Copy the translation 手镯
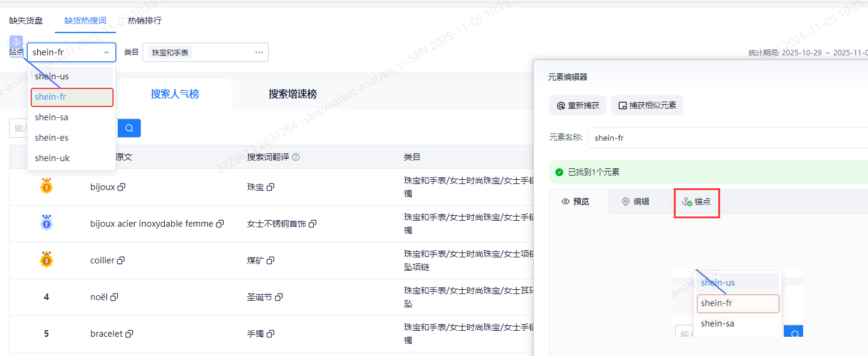868x356 pixels. point(270,334)
